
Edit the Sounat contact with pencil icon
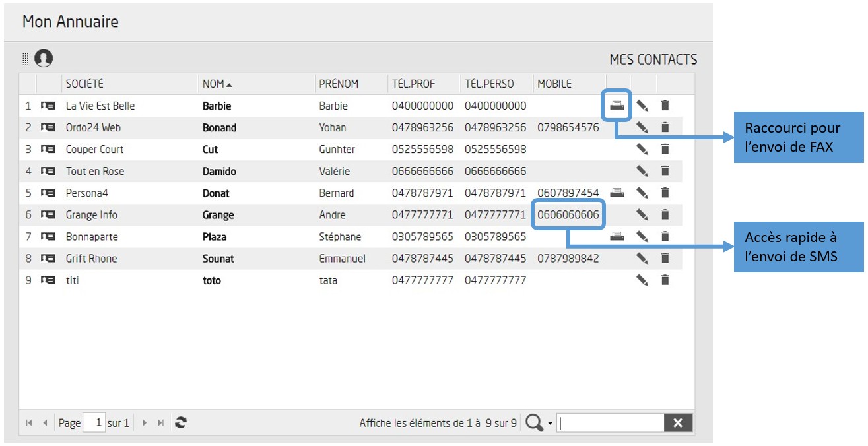point(642,259)
